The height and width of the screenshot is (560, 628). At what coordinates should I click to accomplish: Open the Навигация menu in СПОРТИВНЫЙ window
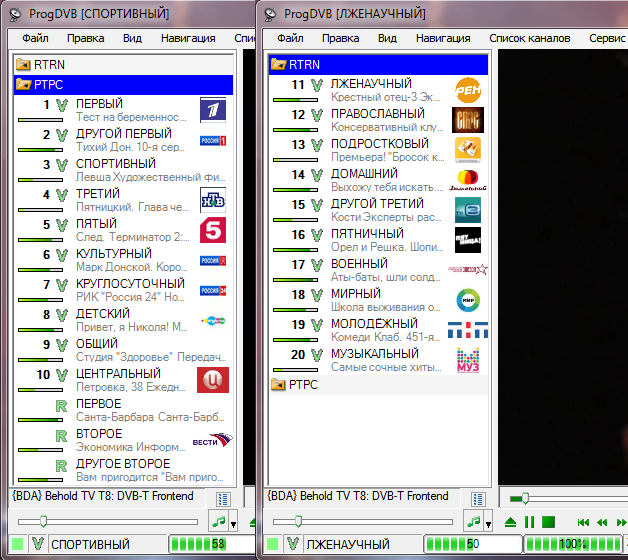(x=187, y=38)
